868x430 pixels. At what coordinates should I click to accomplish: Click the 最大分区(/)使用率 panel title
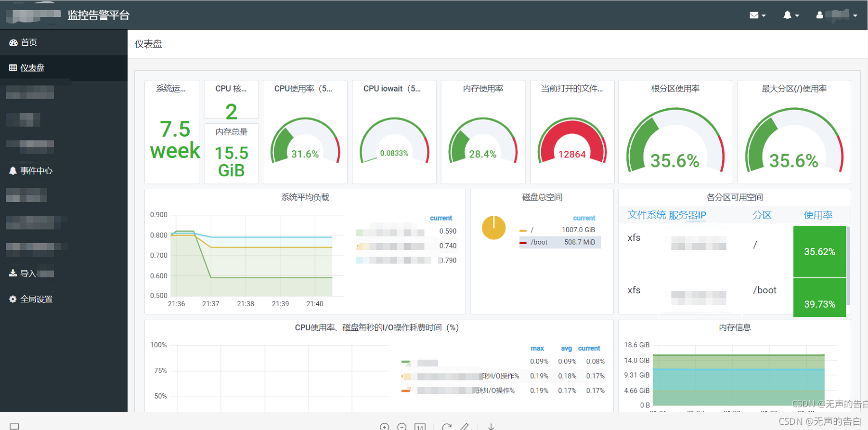794,89
